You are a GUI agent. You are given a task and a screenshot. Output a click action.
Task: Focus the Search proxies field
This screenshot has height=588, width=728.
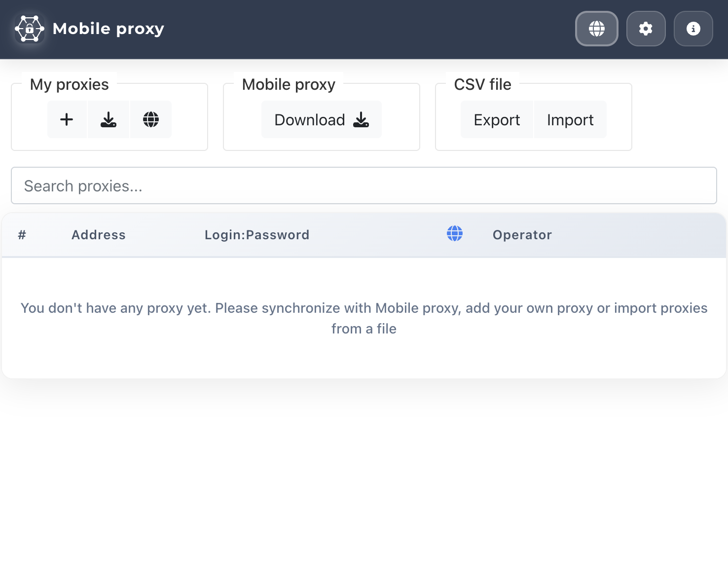coord(364,186)
